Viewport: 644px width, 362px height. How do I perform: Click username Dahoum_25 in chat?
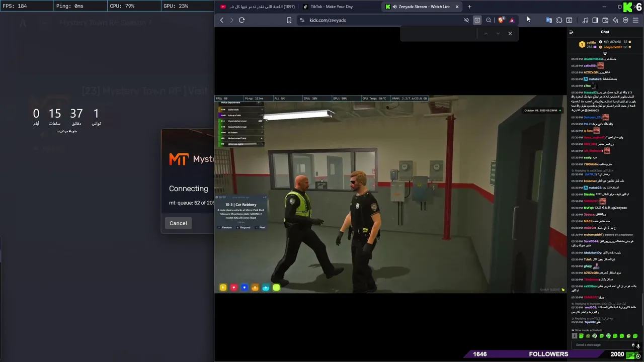[x=593, y=117]
